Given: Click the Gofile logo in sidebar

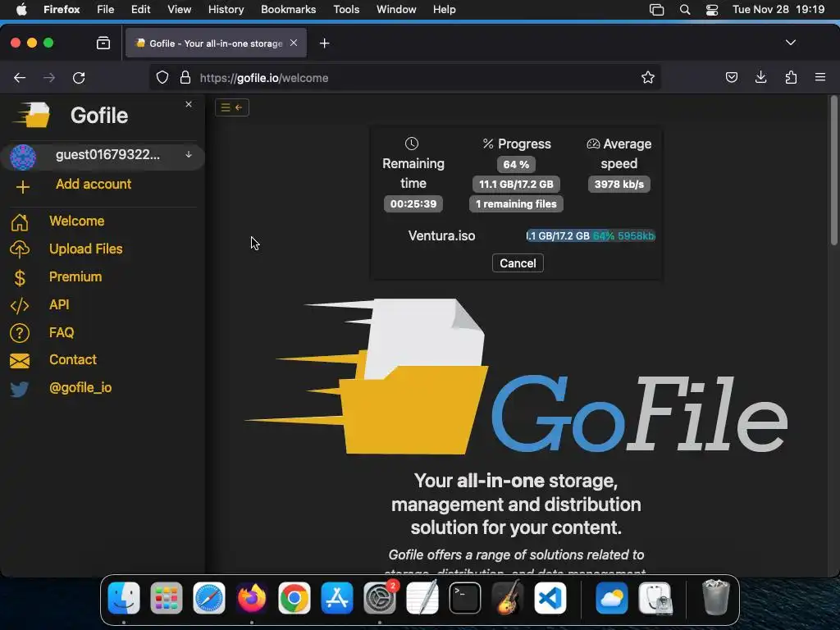Looking at the screenshot, I should point(32,115).
